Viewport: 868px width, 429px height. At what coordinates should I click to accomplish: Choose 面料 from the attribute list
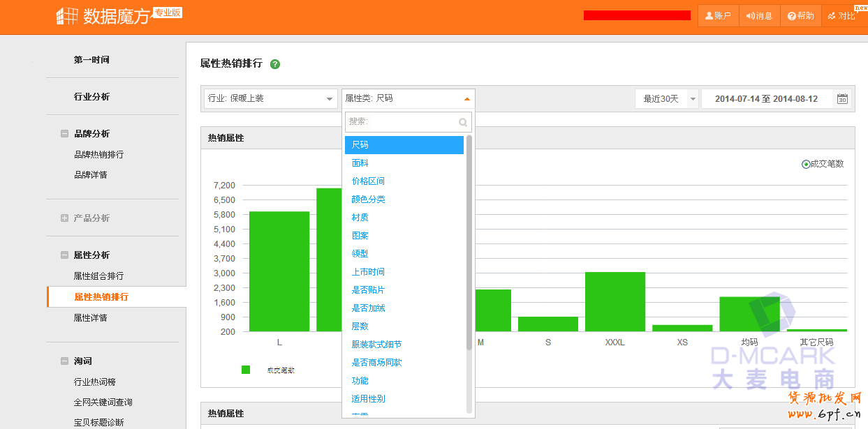pos(360,163)
